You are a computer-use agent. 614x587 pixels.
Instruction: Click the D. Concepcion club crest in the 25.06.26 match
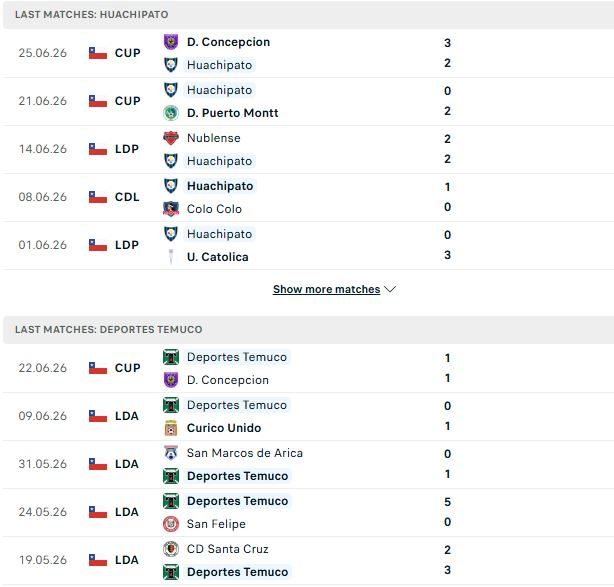tap(171, 42)
